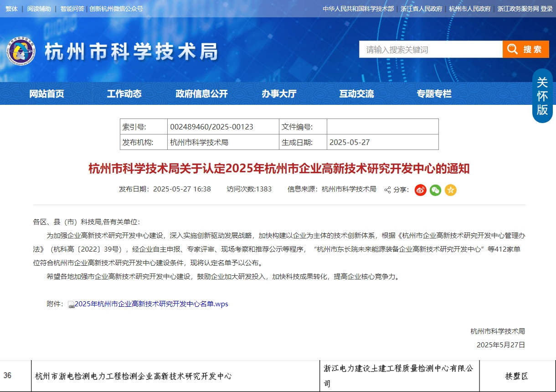Open 智能问答 smart Q&A link
The width and height of the screenshot is (556, 392).
(72, 9)
